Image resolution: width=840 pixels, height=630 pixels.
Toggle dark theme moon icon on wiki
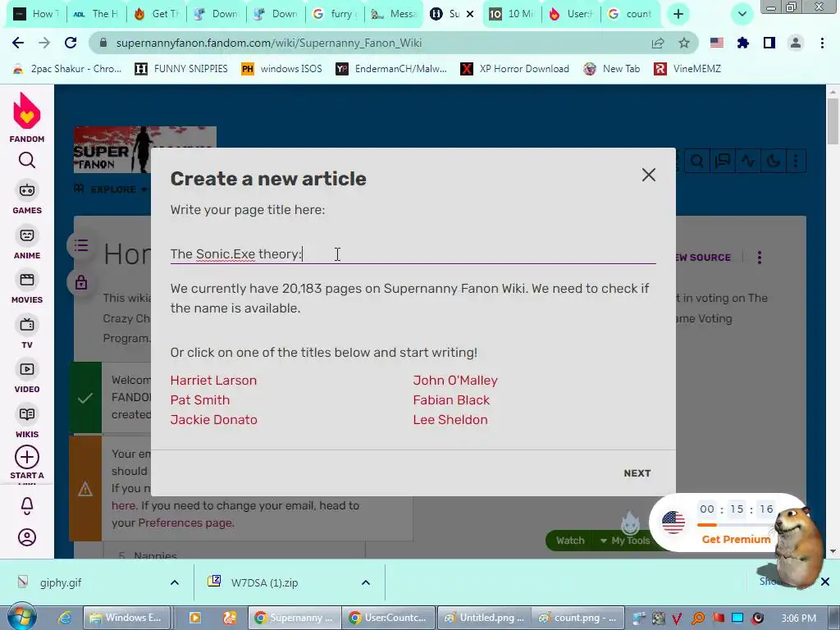tap(774, 160)
